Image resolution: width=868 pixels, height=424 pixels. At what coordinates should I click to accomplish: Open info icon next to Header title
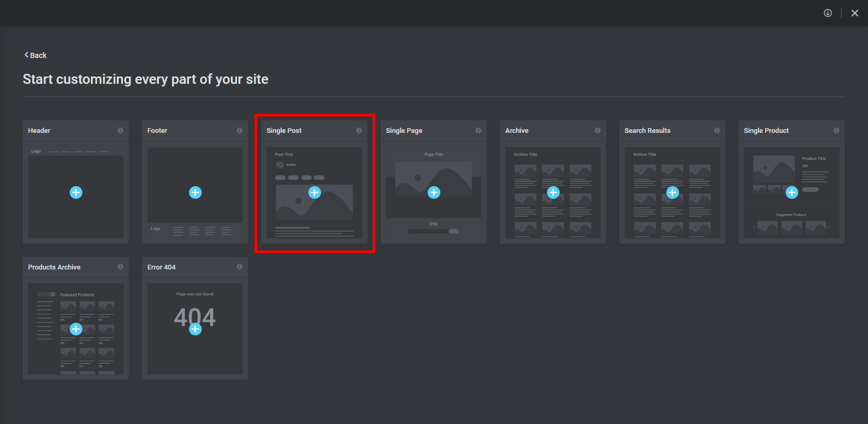click(120, 131)
